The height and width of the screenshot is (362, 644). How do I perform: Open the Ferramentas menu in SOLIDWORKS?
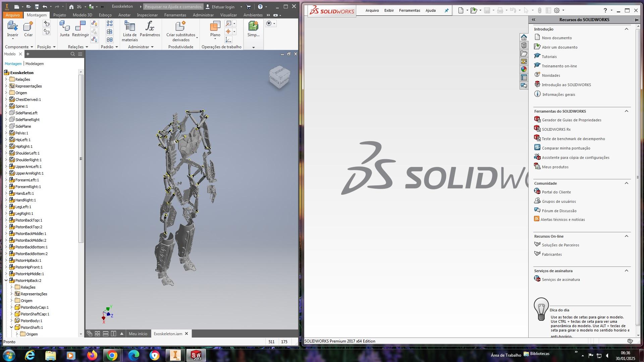409,10
